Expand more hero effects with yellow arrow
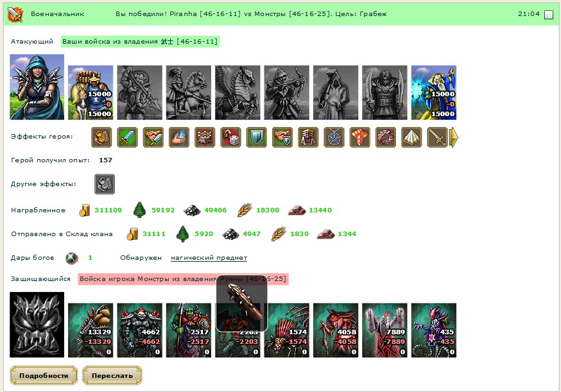This screenshot has height=392, width=561. [x=454, y=137]
